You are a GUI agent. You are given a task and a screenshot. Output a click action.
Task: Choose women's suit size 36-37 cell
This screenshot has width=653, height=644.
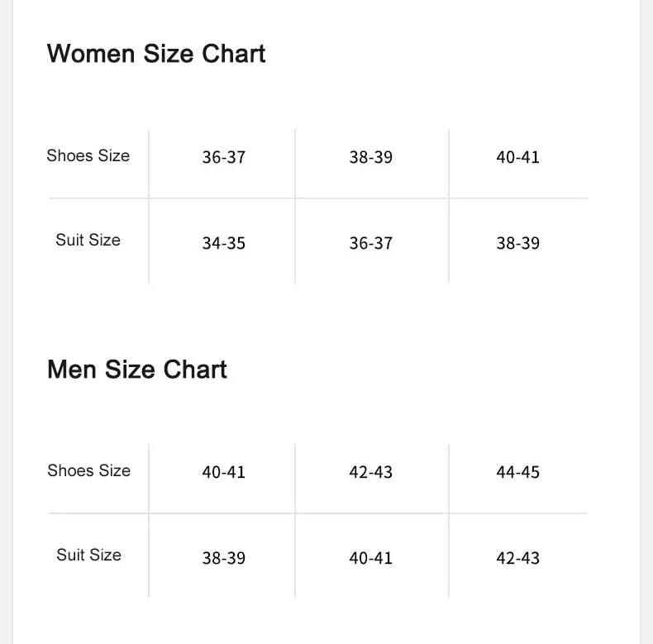(x=370, y=243)
